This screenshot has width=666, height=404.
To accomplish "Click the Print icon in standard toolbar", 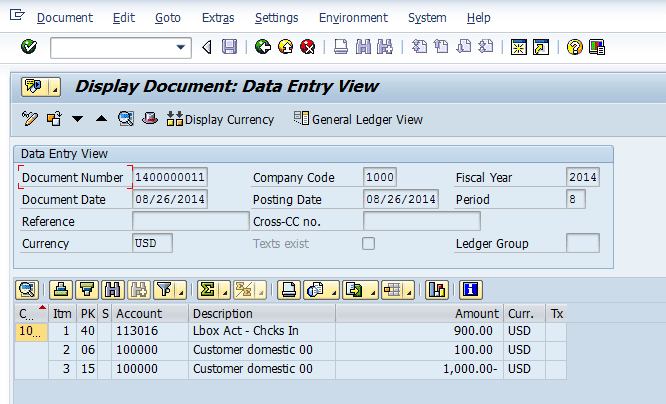I will pos(340,47).
